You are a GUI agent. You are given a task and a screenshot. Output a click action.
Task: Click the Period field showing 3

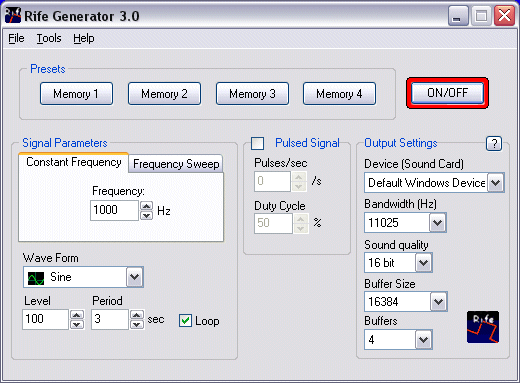(x=110, y=319)
